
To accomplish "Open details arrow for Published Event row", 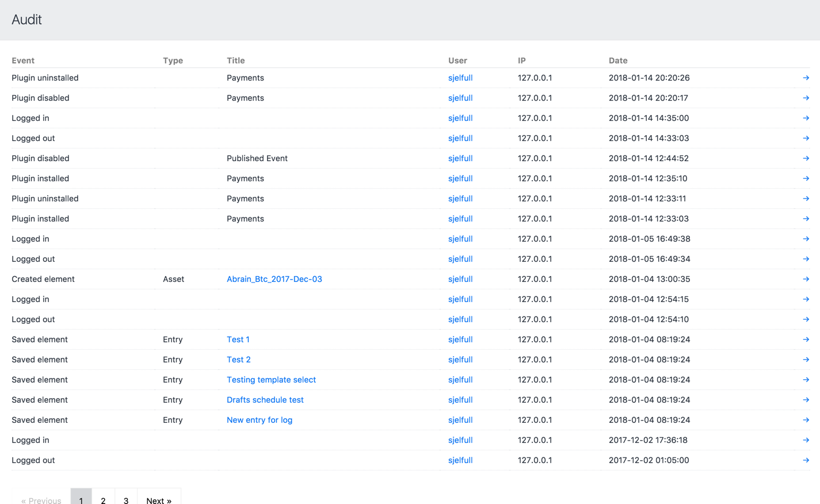I will pos(806,158).
